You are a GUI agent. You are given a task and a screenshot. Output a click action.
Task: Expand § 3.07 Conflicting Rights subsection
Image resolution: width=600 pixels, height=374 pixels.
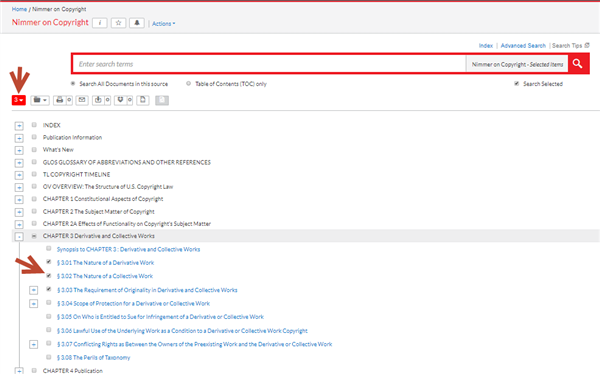34,345
